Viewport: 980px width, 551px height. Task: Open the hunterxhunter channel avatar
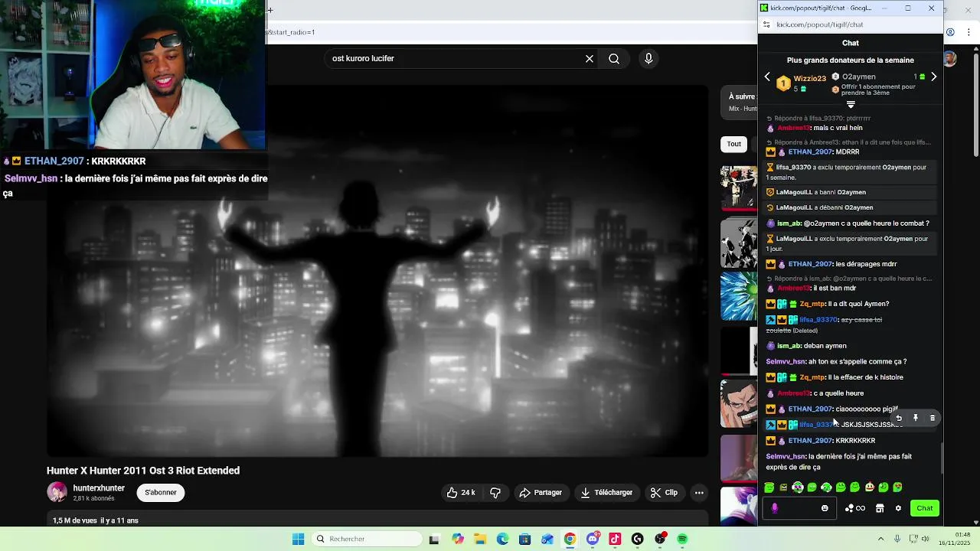coord(57,492)
